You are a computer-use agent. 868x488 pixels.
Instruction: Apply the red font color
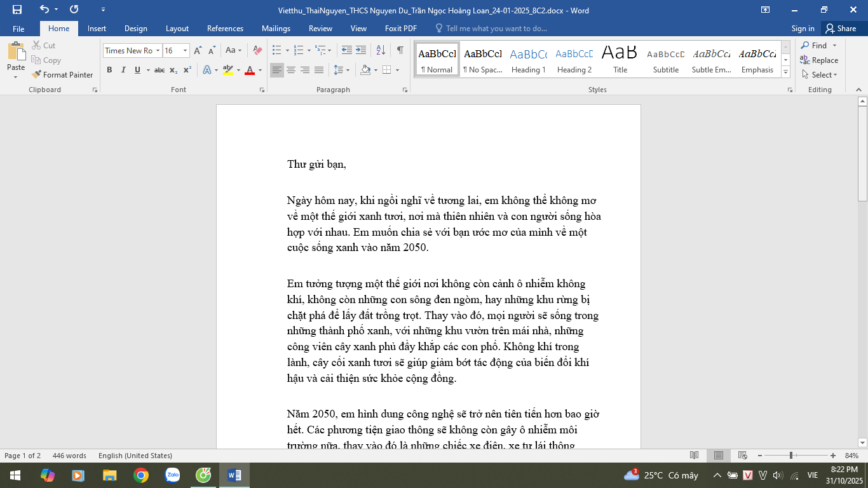coord(250,70)
